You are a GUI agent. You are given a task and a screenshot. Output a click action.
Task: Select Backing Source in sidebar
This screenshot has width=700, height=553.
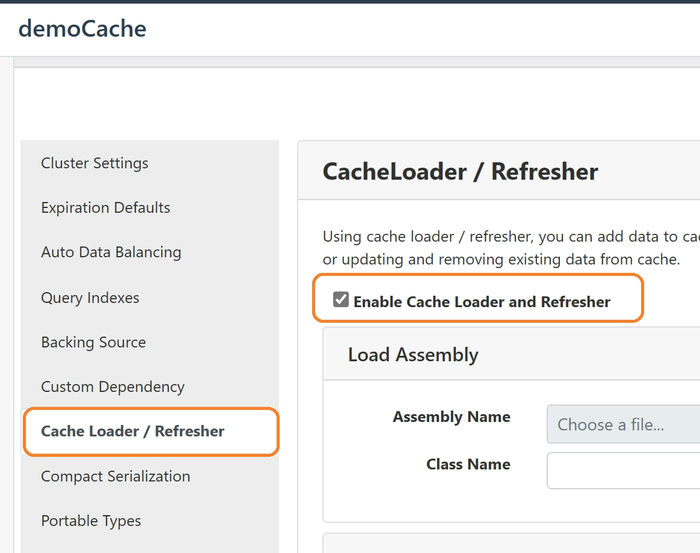pyautogui.click(x=93, y=342)
